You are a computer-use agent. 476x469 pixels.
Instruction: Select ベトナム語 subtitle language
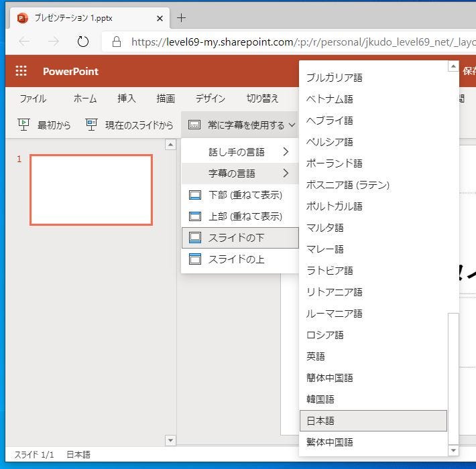pos(373,99)
